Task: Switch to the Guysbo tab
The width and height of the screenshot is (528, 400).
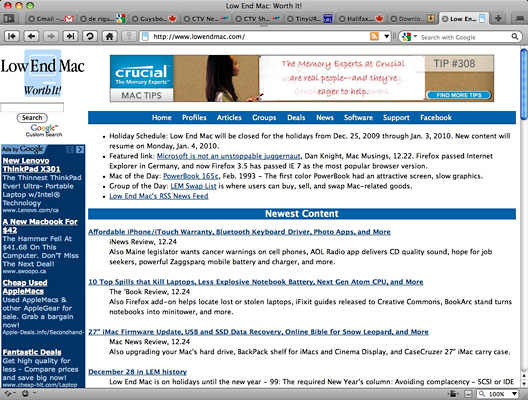Action: coord(154,19)
